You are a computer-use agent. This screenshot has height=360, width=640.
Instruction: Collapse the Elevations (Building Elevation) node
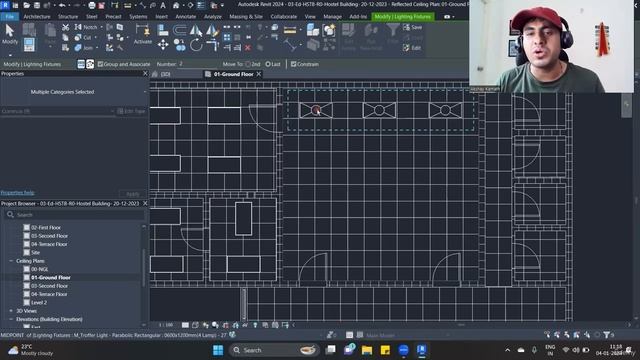click(x=11, y=319)
